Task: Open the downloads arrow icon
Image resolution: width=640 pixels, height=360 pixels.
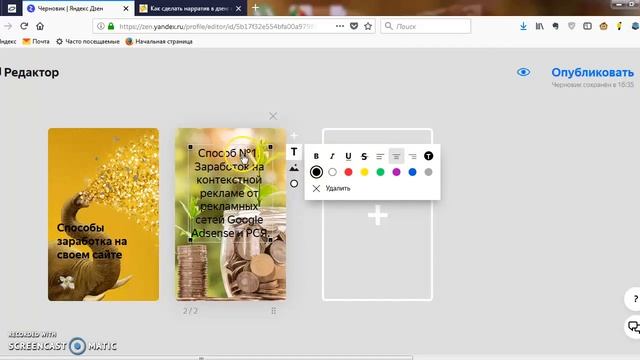Action: [x=523, y=26]
